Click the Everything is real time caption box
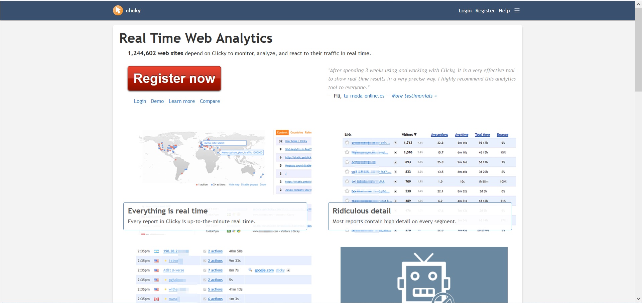This screenshot has height=303, width=644. 215,216
